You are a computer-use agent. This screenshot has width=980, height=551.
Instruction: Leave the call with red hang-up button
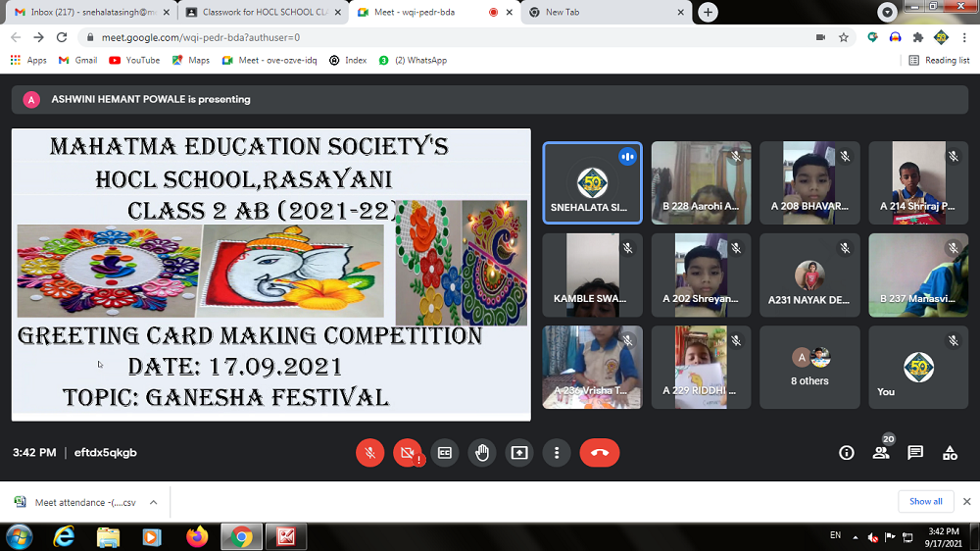click(x=599, y=453)
